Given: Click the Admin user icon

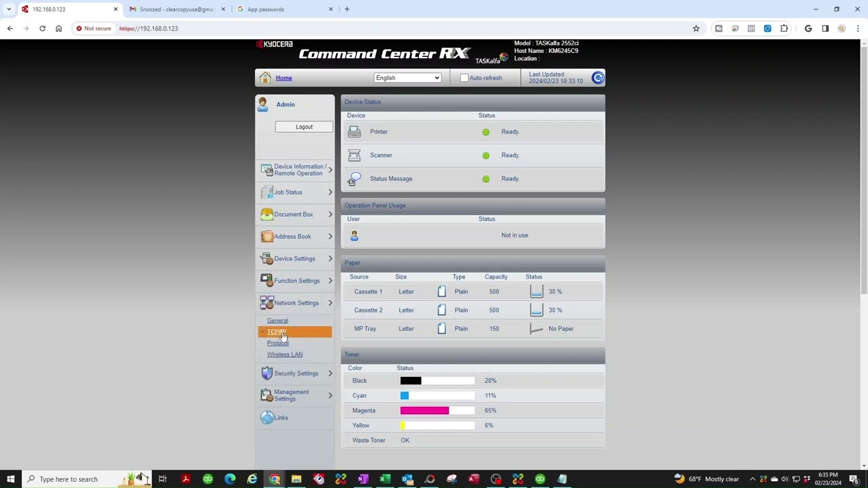Looking at the screenshot, I should point(262,104).
